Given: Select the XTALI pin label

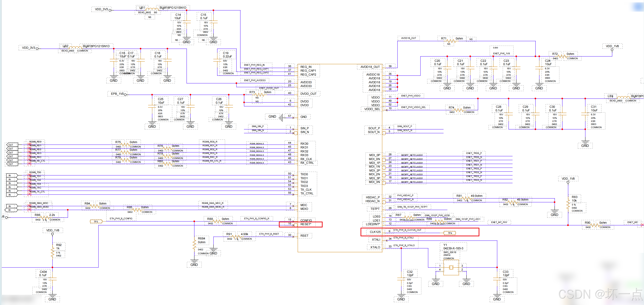Looking at the screenshot, I should [376, 239].
